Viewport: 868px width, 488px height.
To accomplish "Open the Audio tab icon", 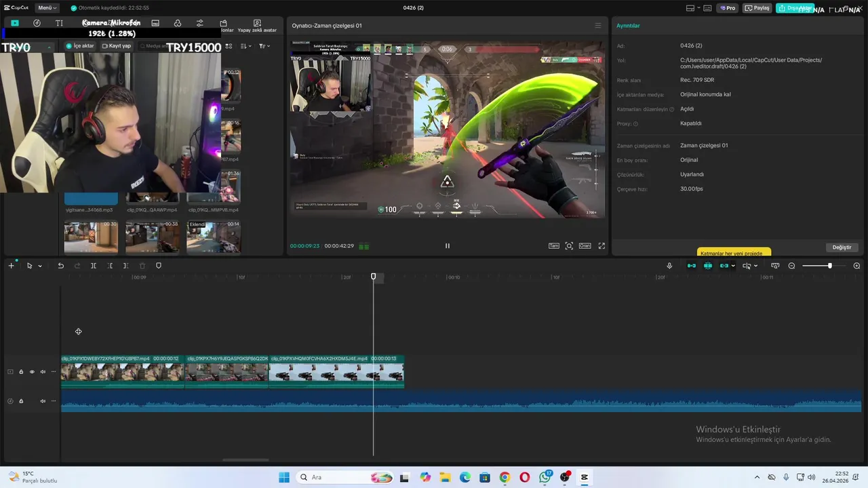I will pyautogui.click(x=37, y=23).
